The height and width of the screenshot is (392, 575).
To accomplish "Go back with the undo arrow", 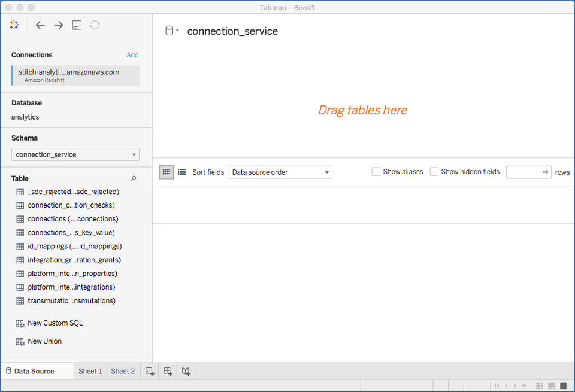I will (40, 25).
